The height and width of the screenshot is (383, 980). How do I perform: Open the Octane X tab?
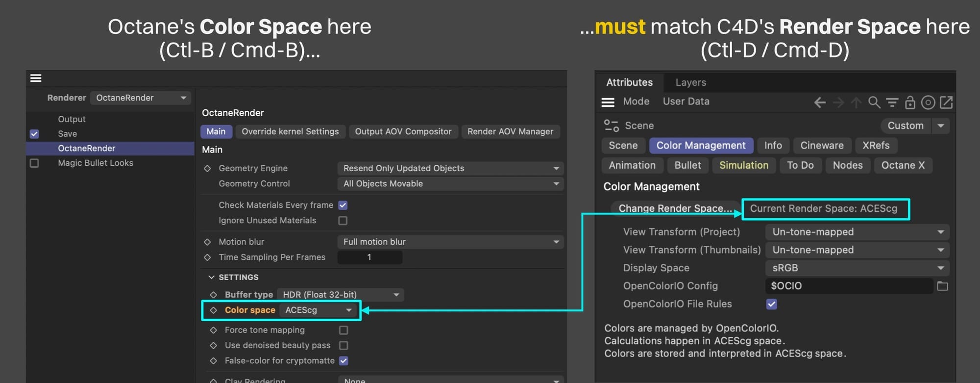coord(903,165)
